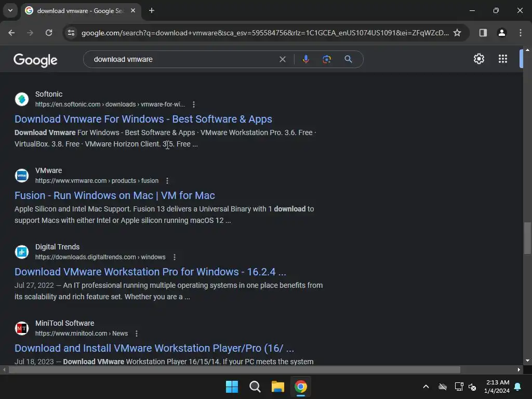Show hidden system tray icons
The height and width of the screenshot is (399, 532).
[426, 387]
